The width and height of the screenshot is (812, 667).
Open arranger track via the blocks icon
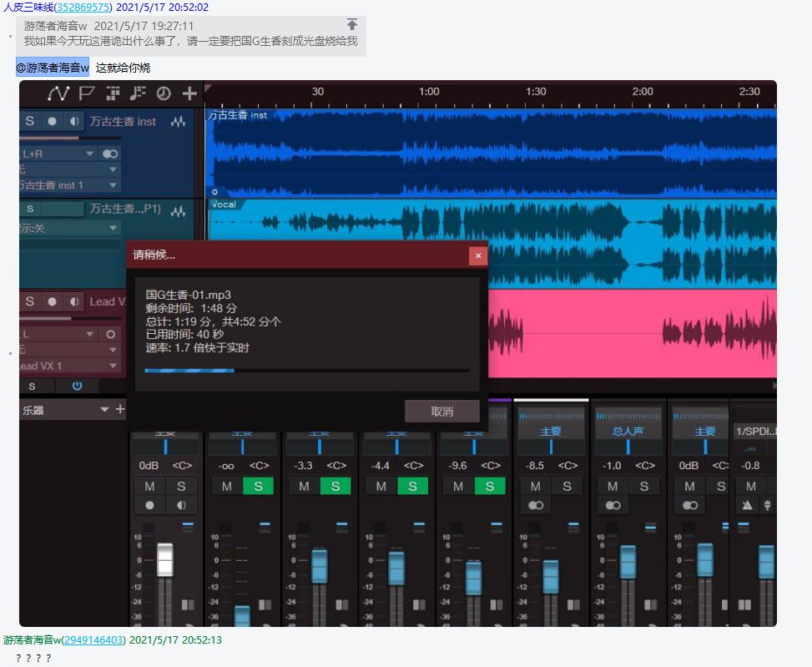coord(113,93)
